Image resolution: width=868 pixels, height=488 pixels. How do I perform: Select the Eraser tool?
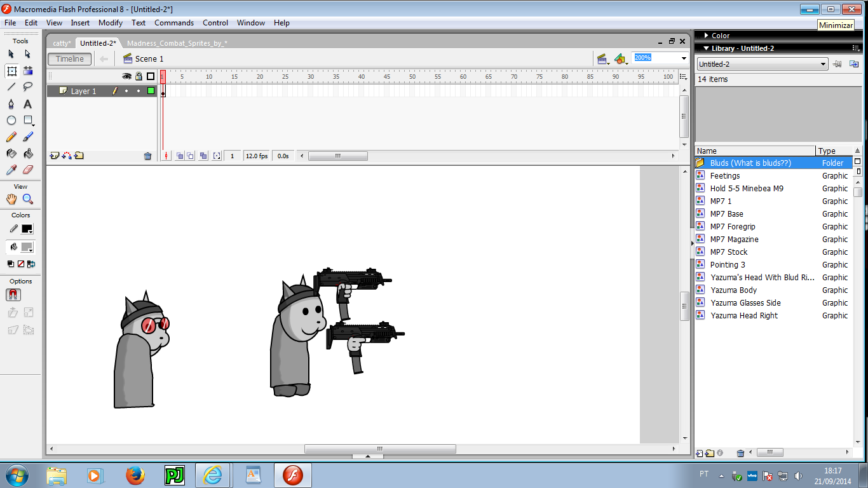28,170
